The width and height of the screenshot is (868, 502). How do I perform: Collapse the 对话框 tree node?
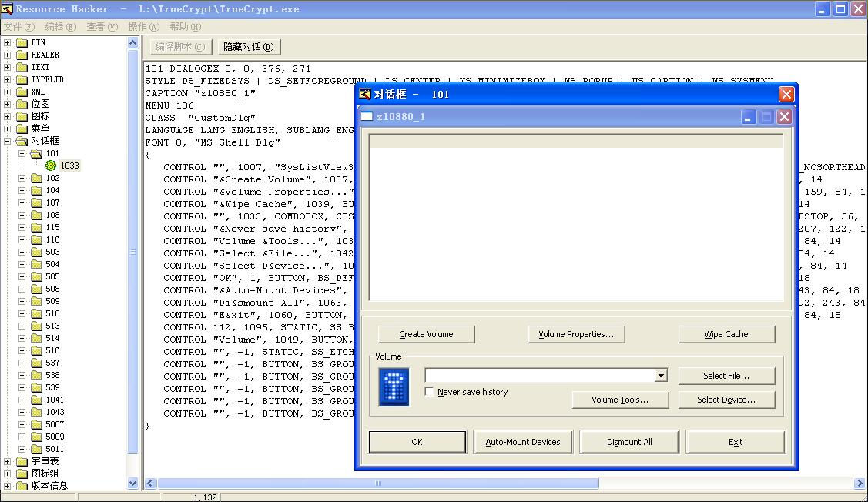tap(8, 141)
